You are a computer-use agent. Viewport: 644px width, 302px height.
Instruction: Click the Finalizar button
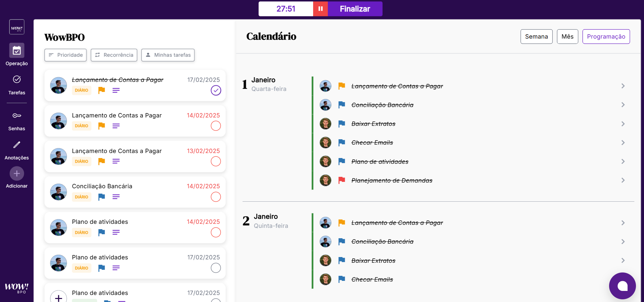[x=355, y=9]
